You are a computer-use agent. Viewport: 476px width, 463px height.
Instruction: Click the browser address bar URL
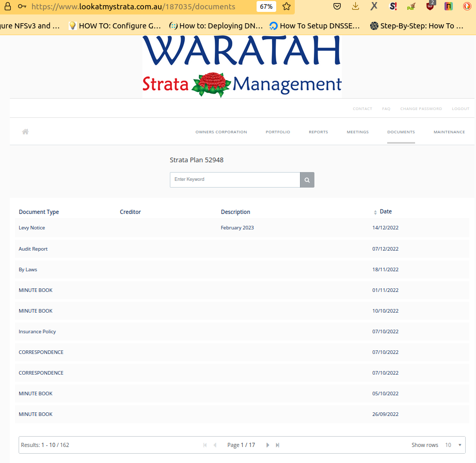coord(133,6)
